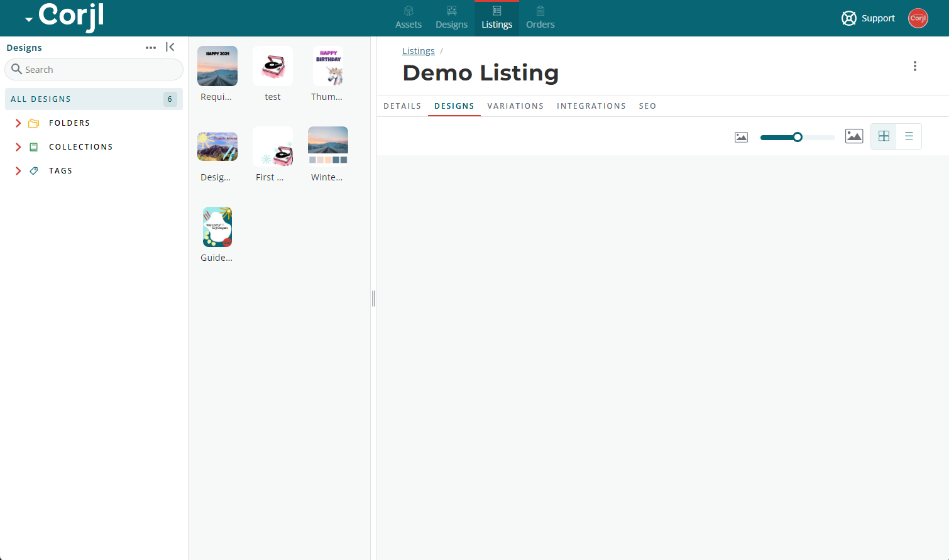Screen dimensions: 949x560
Task: Switch to the VARIATIONS tab
Action: tap(515, 106)
